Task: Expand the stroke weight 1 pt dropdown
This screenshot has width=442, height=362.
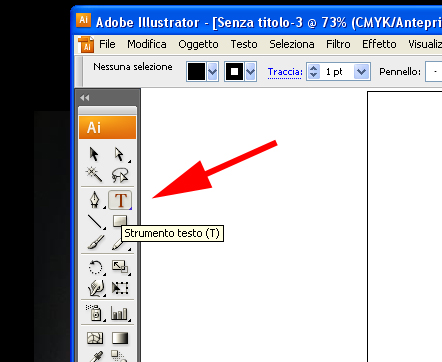Action: point(362,72)
